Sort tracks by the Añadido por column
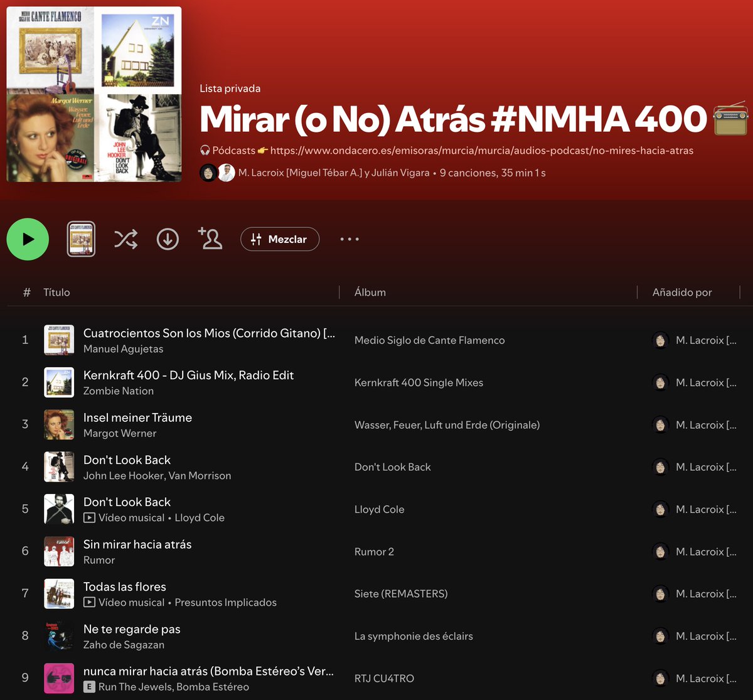 (682, 292)
